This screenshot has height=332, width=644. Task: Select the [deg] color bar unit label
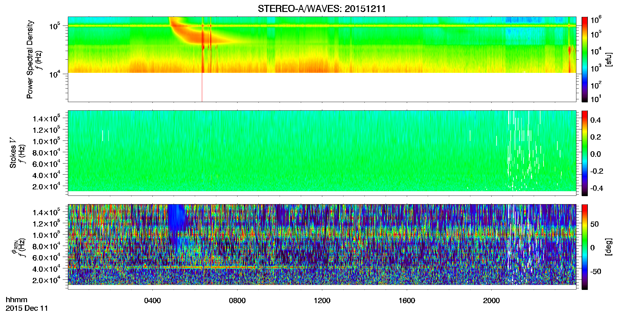tap(609, 247)
